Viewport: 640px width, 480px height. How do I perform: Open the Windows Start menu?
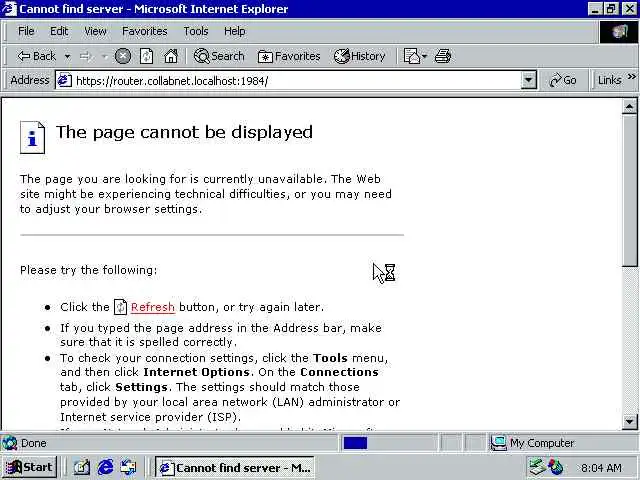pyautogui.click(x=29, y=467)
